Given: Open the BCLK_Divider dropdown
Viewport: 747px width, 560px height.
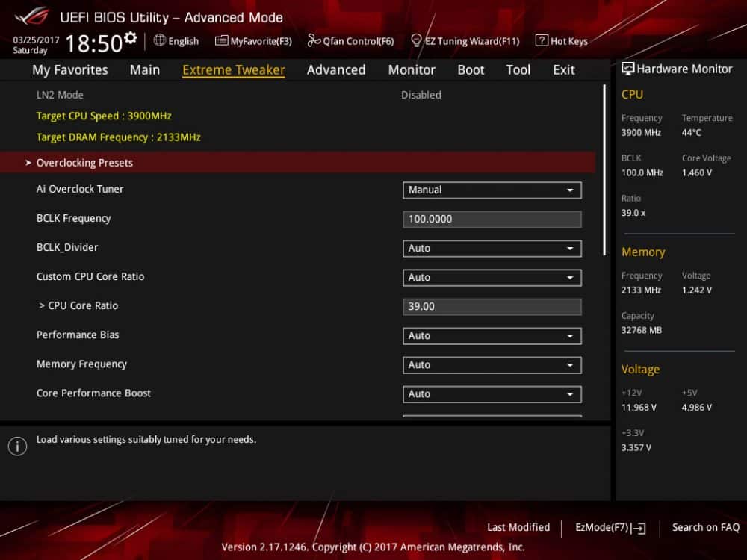Looking at the screenshot, I should pos(492,248).
